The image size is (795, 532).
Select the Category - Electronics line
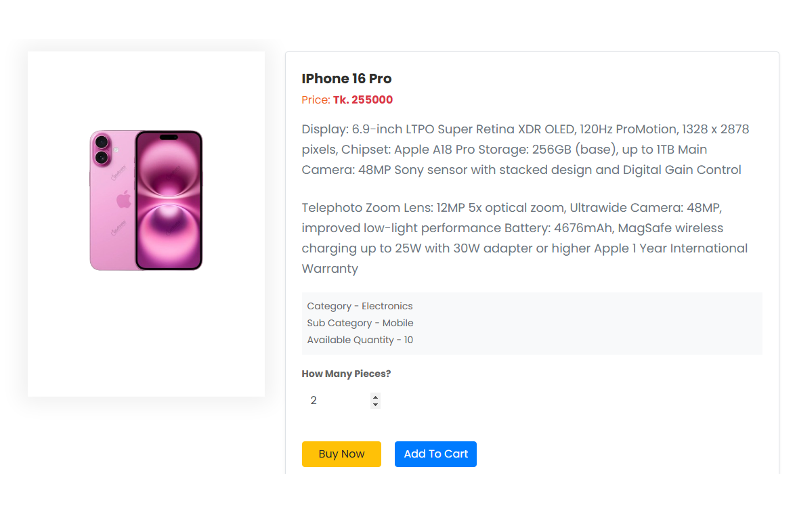click(360, 306)
